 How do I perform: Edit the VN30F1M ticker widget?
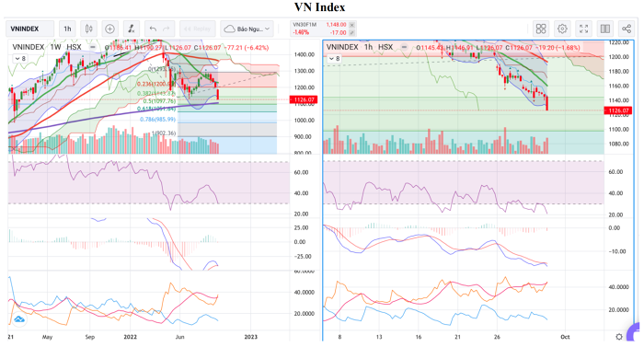[x=352, y=32]
